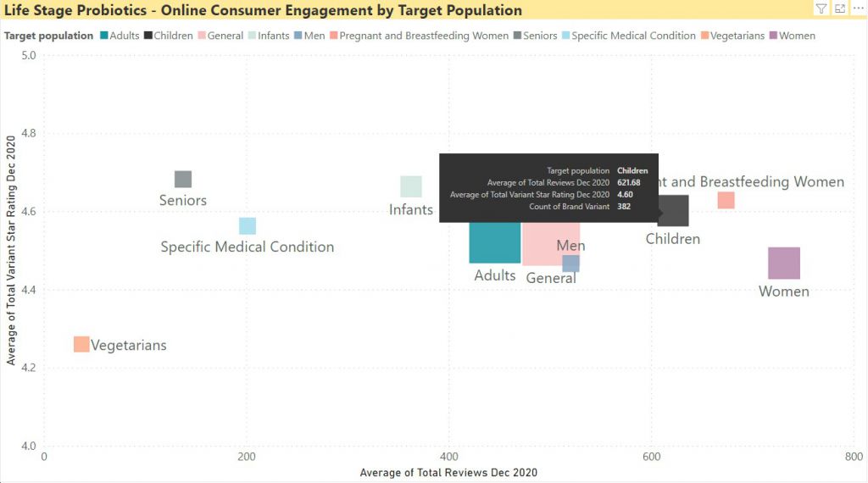Image resolution: width=868 pixels, height=483 pixels.
Task: Pick the Seniors legend entry
Action: point(536,36)
